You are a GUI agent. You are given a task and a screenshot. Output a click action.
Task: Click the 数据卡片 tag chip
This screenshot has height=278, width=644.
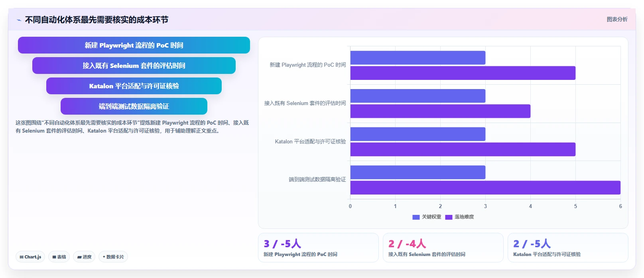(x=113, y=257)
